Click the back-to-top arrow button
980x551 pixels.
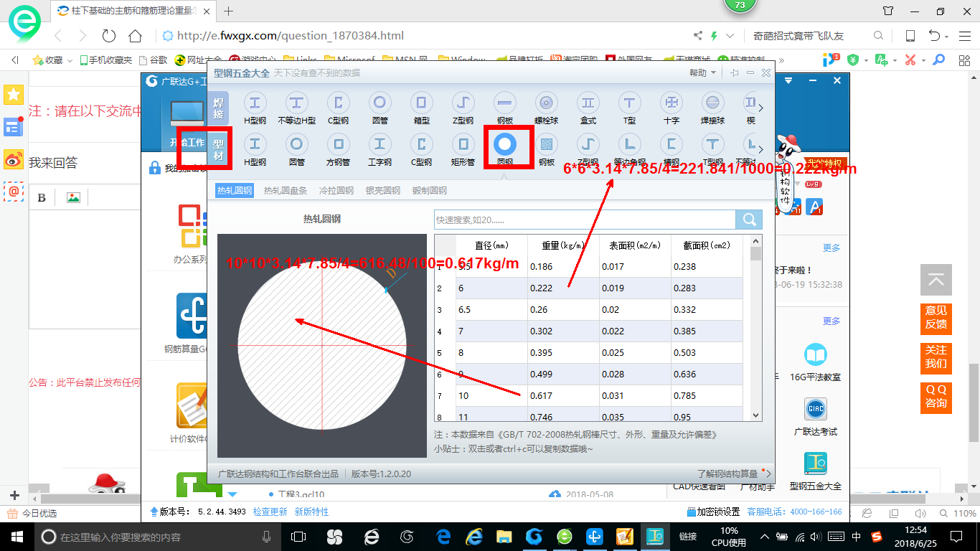click(x=936, y=280)
